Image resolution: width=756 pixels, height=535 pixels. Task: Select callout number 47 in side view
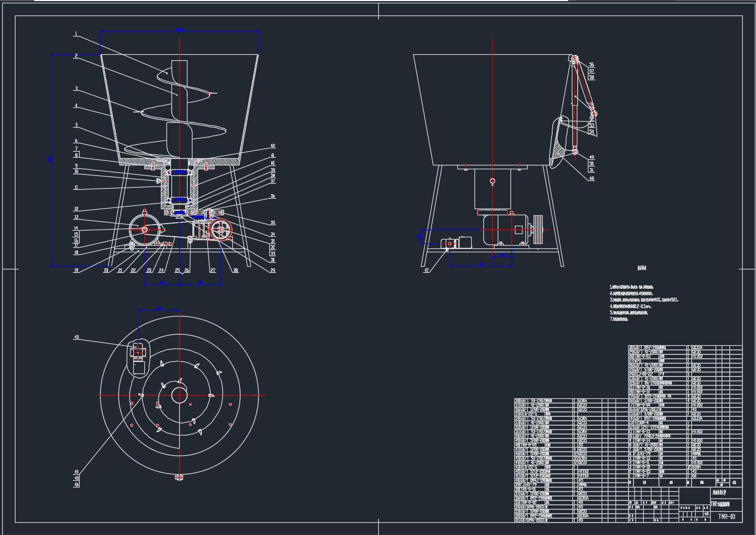(x=426, y=271)
